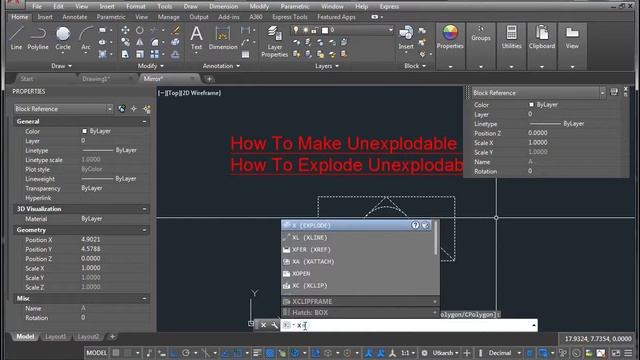Select the Rotate tool
This screenshot has width=640, height=360.
(140, 30)
